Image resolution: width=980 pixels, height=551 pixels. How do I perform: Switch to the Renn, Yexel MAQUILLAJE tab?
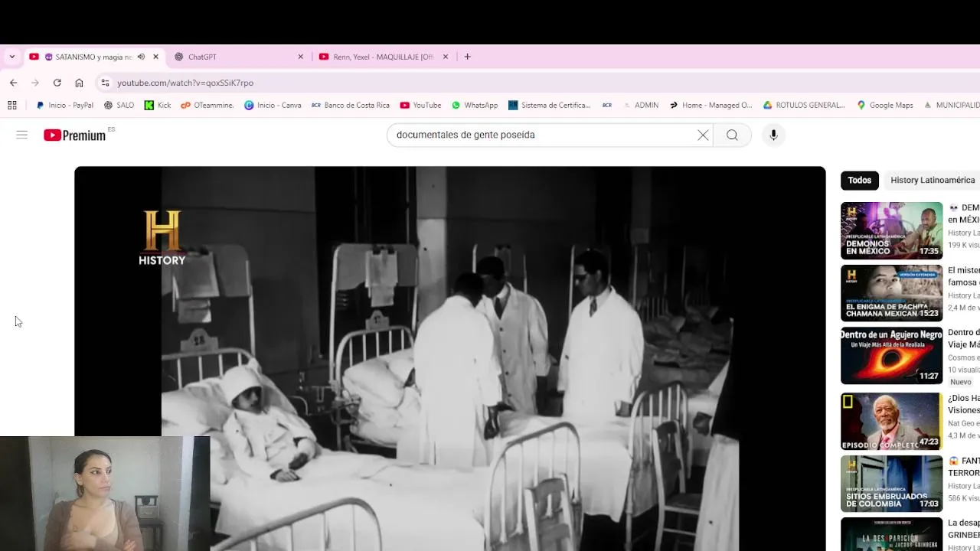pyautogui.click(x=383, y=57)
